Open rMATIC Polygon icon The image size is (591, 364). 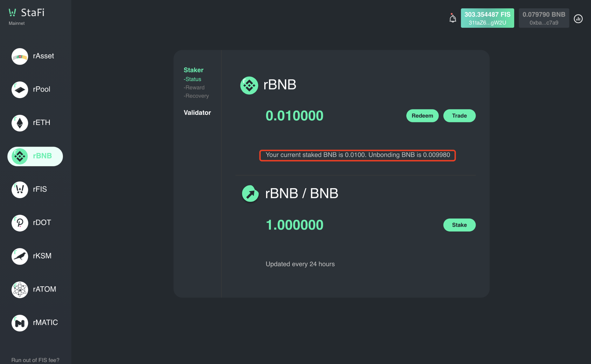20,323
